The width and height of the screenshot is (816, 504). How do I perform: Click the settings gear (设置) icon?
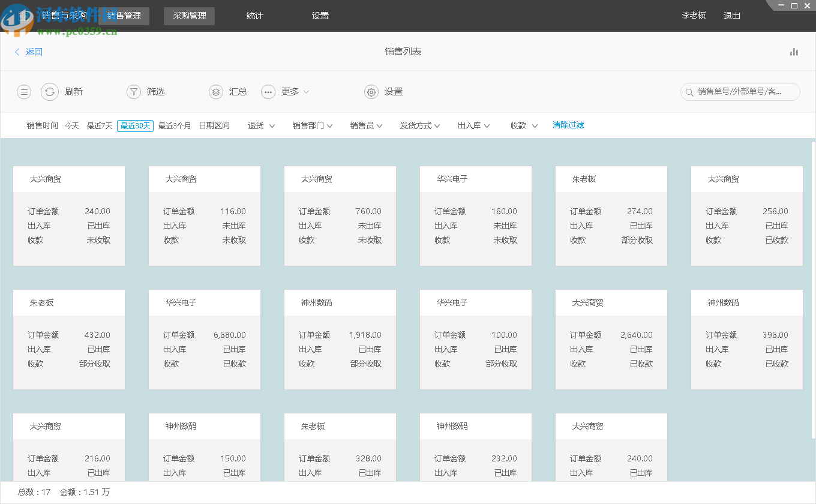pos(371,92)
